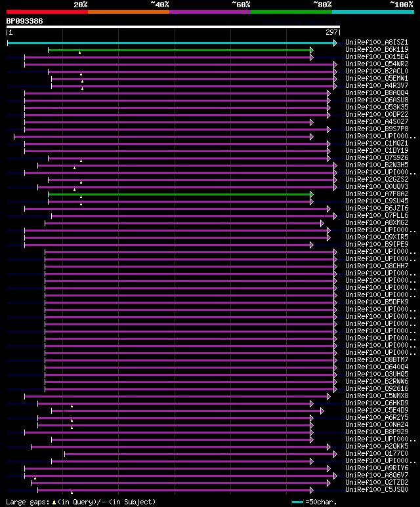
Task: Choose the UniRef100_B8P929 entry
Action: coord(377,432)
